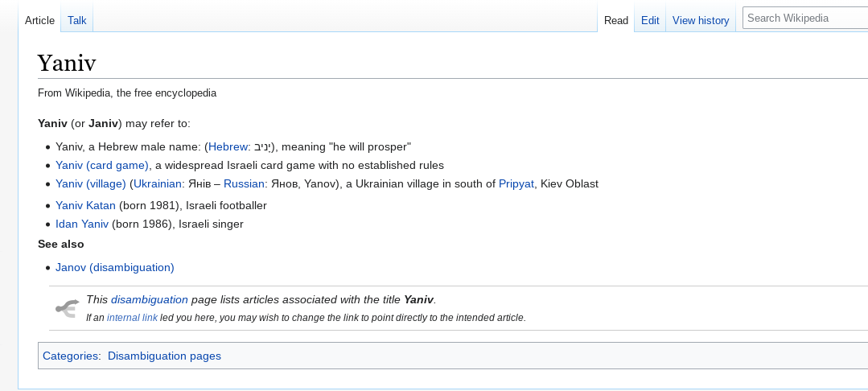Viewport: 868px width, 391px height.
Task: Open the Hebrew language link
Action: click(228, 146)
